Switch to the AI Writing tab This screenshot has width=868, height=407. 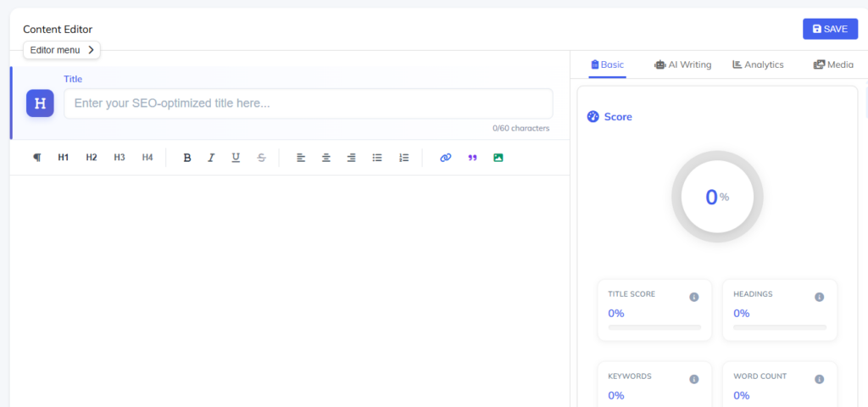[683, 64]
